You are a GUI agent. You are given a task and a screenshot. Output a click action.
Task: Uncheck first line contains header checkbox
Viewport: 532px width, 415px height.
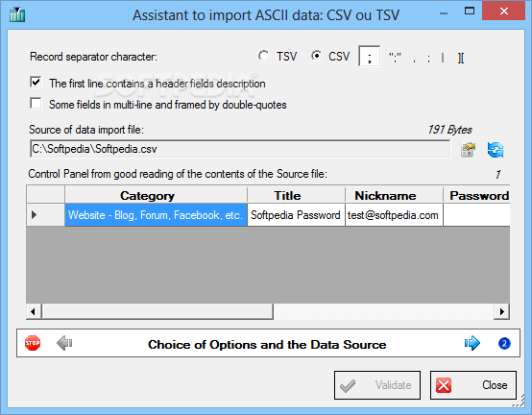tap(36, 83)
